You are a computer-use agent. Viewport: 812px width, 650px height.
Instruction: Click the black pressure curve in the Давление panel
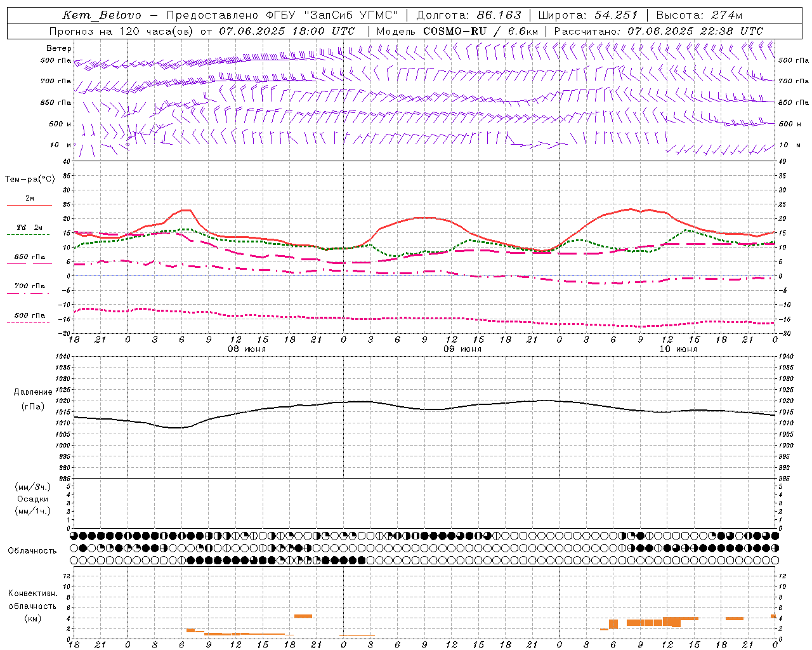[425, 409]
